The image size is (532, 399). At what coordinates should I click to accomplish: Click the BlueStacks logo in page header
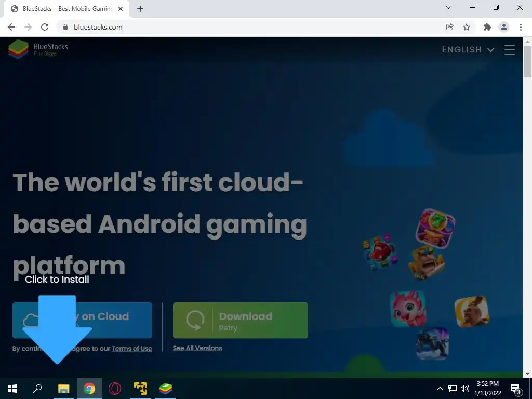[38, 49]
